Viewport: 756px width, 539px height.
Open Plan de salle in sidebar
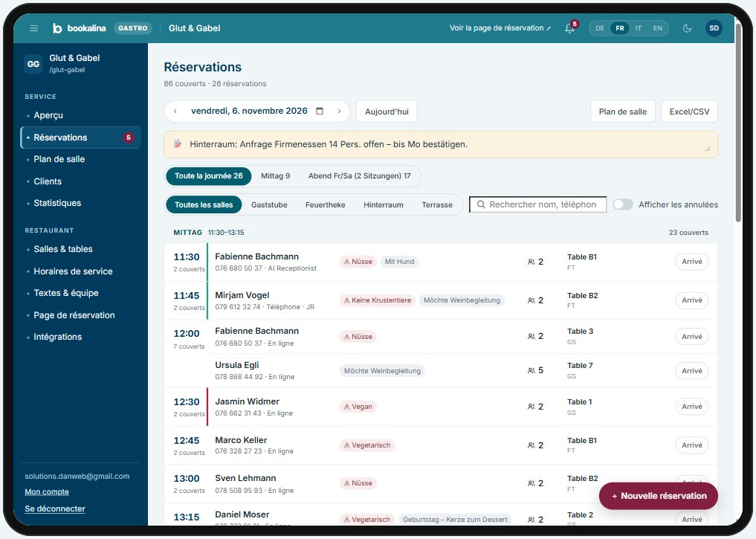coord(80,159)
